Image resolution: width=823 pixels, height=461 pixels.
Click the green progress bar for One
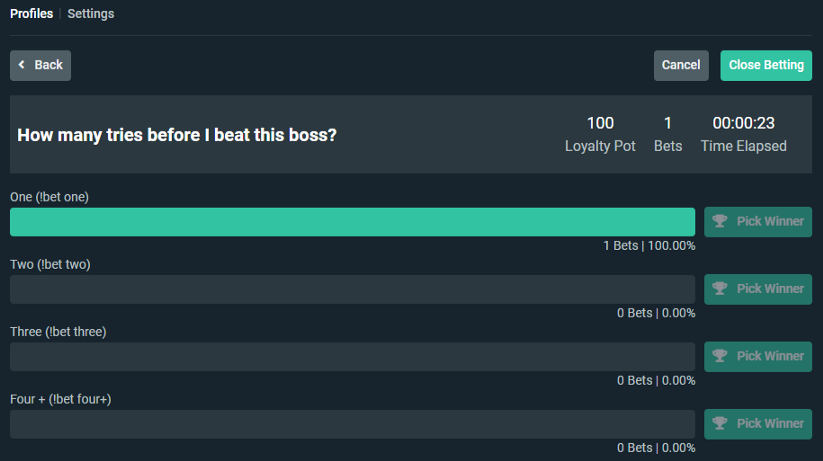(352, 222)
